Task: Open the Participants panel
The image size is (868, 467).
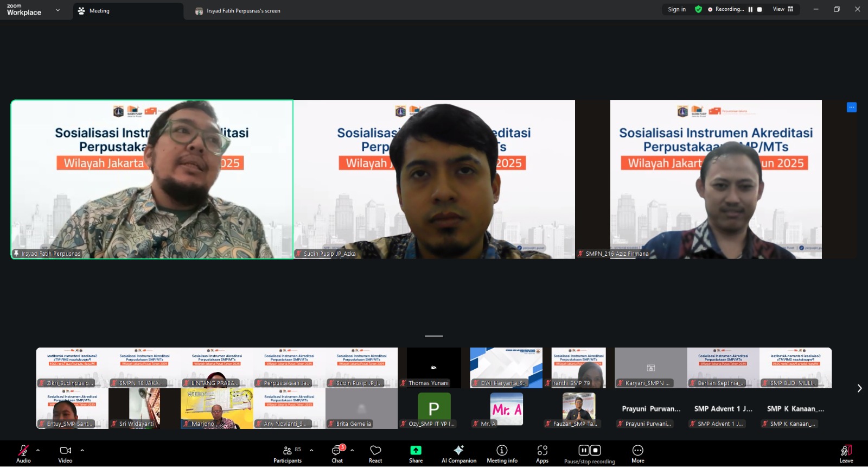Action: (x=288, y=453)
